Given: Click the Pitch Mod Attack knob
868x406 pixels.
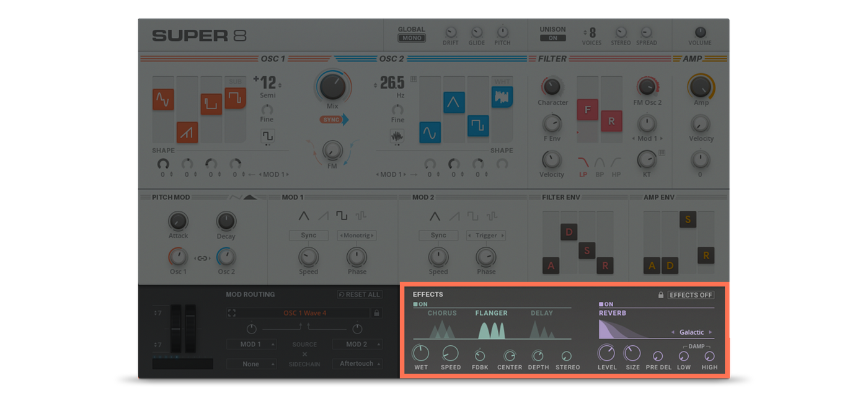Looking at the screenshot, I should [x=178, y=221].
